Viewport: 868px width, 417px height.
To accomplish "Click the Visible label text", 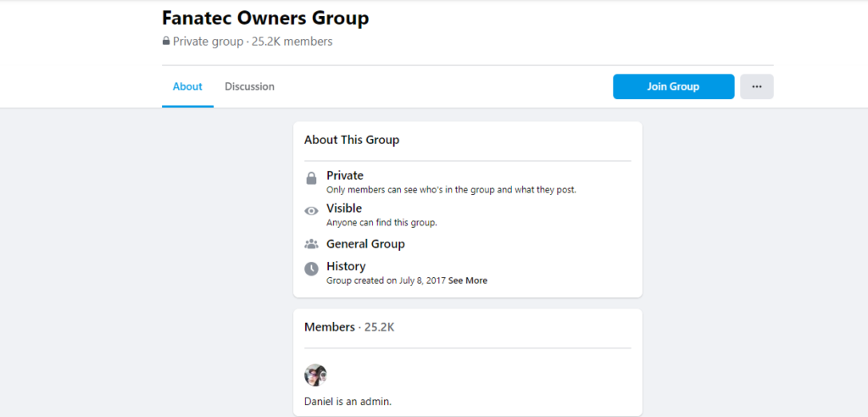I will coord(344,208).
